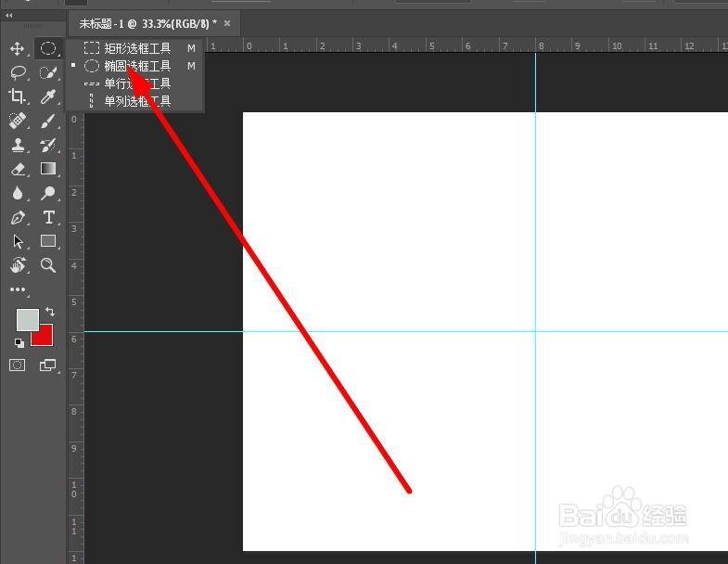
Task: Select the Pen tool
Action: (x=18, y=217)
